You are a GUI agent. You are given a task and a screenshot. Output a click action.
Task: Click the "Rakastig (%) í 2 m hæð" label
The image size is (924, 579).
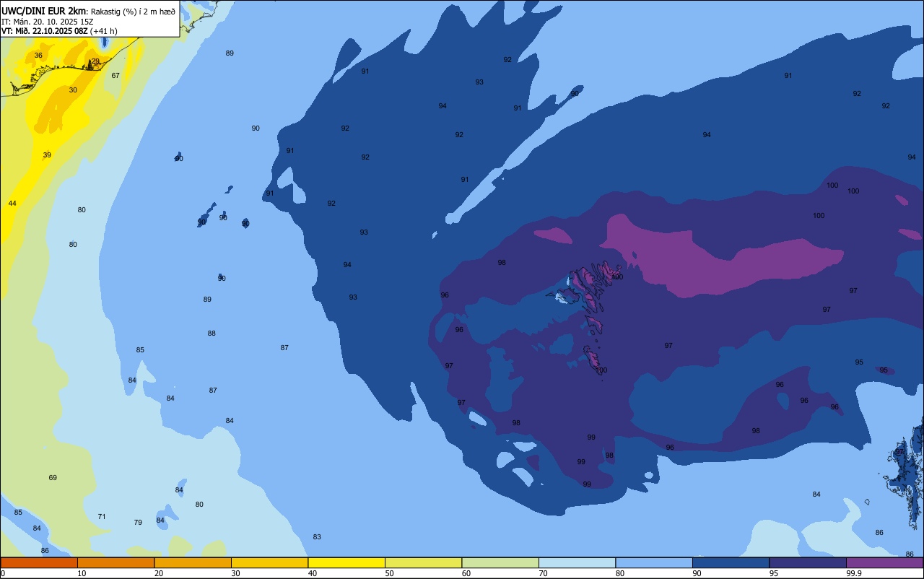[133, 12]
